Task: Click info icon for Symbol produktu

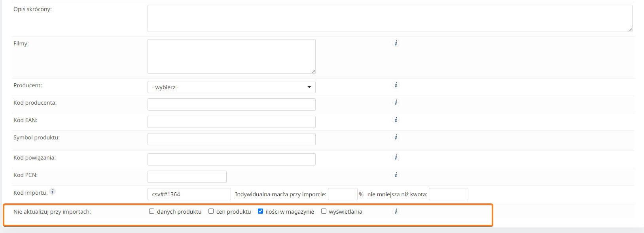Action: [x=396, y=137]
